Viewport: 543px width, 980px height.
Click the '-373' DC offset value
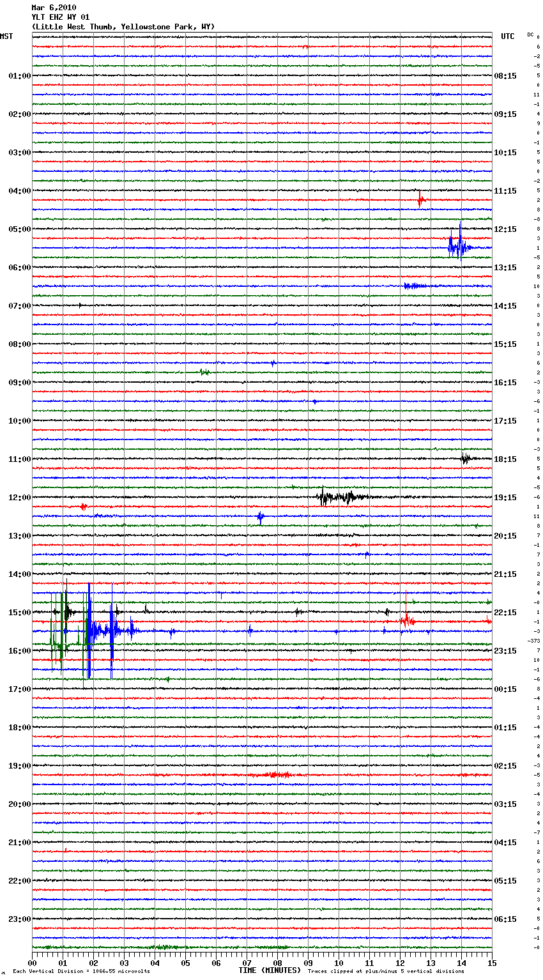(x=534, y=641)
